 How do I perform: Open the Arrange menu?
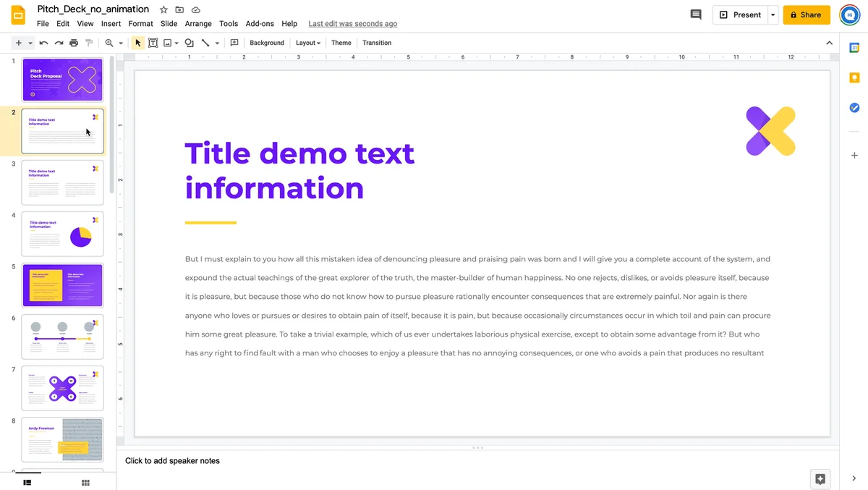[x=198, y=24]
